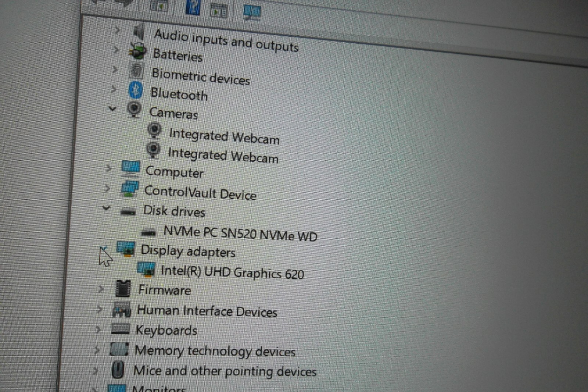The image size is (588, 392).
Task: Click the icon of the upper Integrated Webcam
Action: (x=154, y=130)
